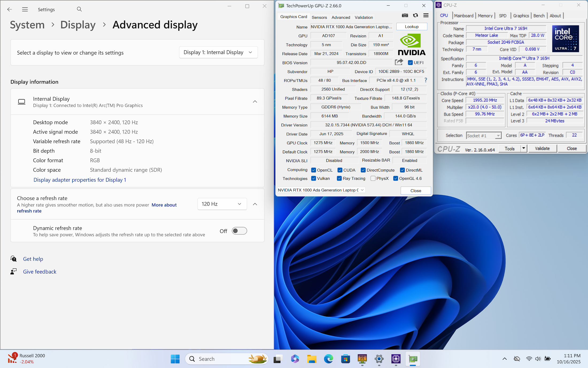588x368 pixels.
Task: Collapse the Internal Display section
Action: pos(255,102)
